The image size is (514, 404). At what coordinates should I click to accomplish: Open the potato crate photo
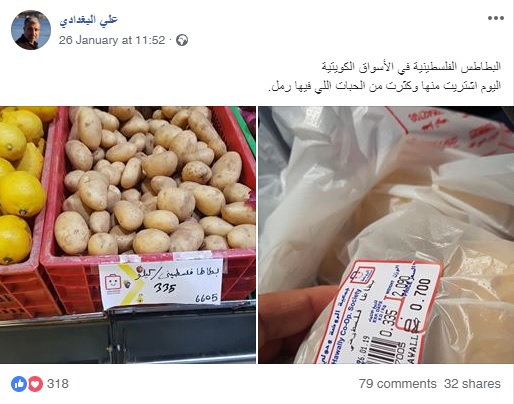(128, 235)
